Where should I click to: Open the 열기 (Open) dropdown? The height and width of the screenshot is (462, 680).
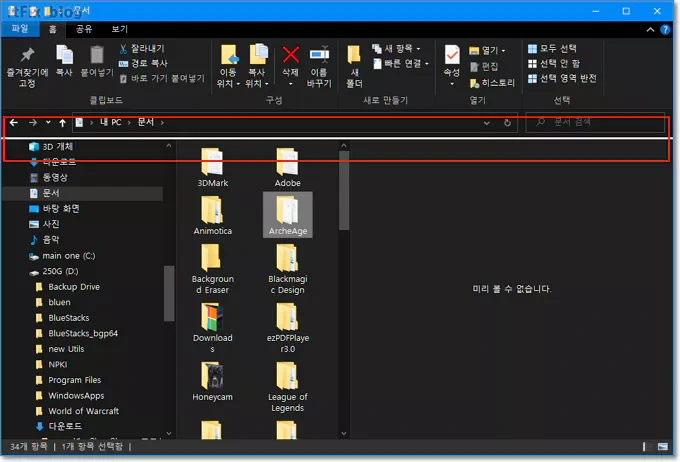tap(487, 51)
